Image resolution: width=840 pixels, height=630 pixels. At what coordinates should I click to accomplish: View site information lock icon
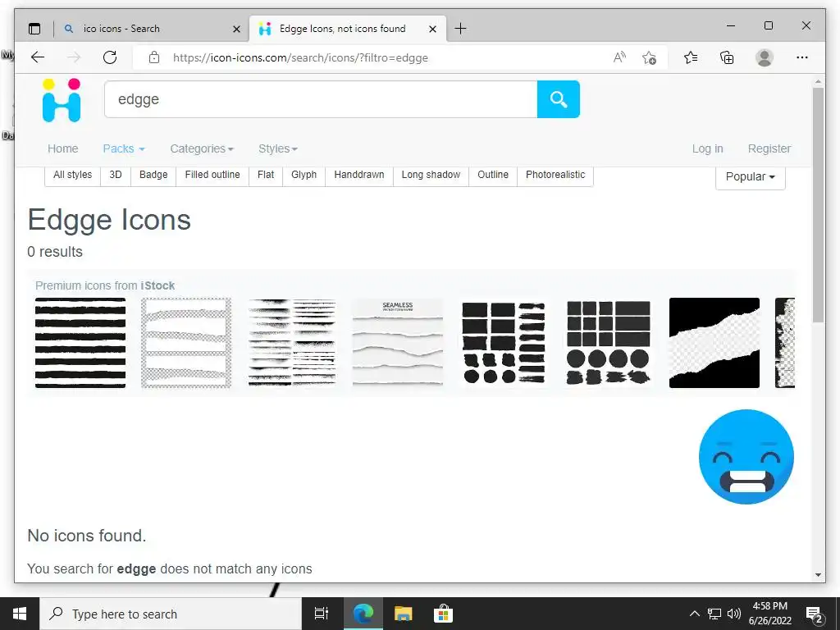point(154,57)
